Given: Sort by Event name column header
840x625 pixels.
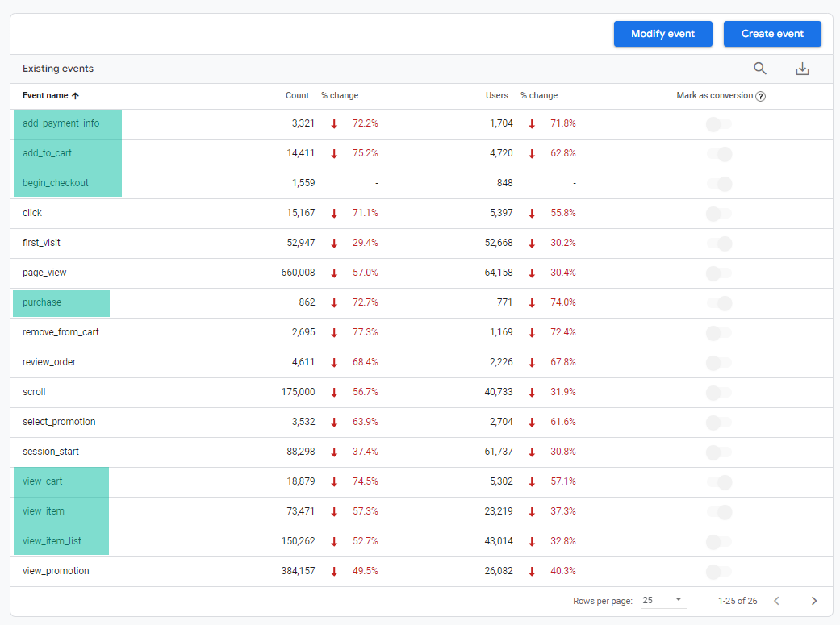Looking at the screenshot, I should (45, 95).
